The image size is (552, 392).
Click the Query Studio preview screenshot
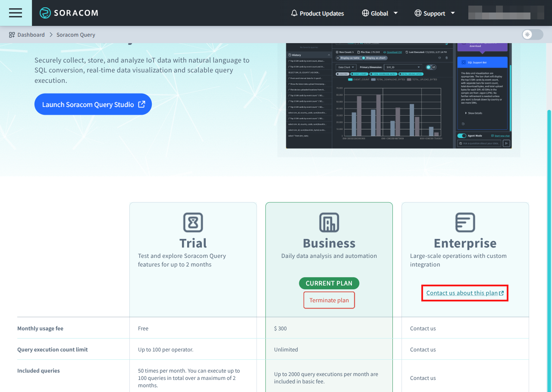(x=399, y=95)
